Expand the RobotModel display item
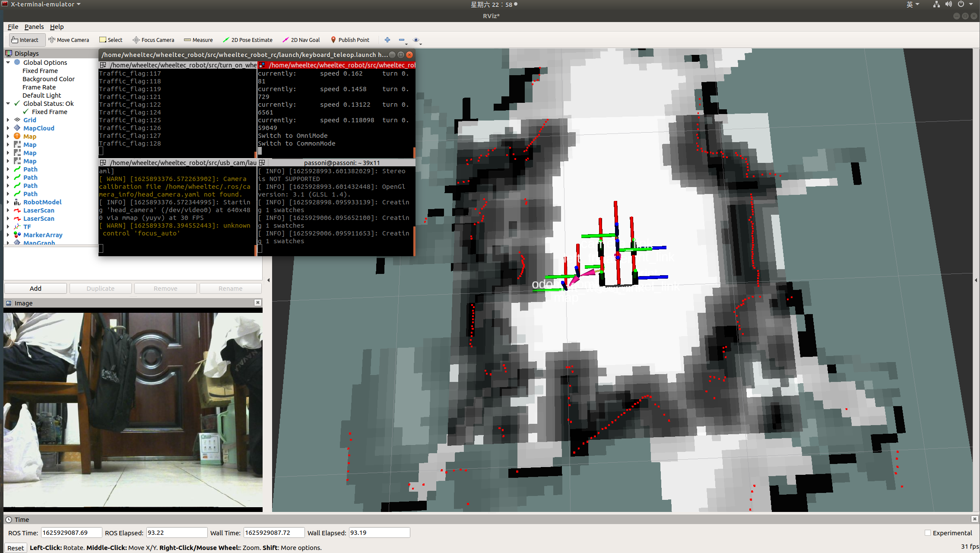This screenshot has width=980, height=553. click(x=8, y=202)
